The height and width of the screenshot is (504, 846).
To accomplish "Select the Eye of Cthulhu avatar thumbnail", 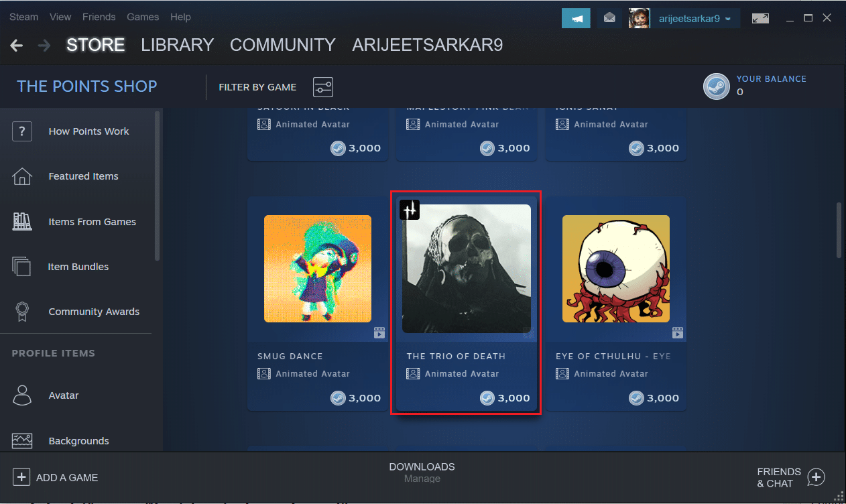I will pos(616,269).
